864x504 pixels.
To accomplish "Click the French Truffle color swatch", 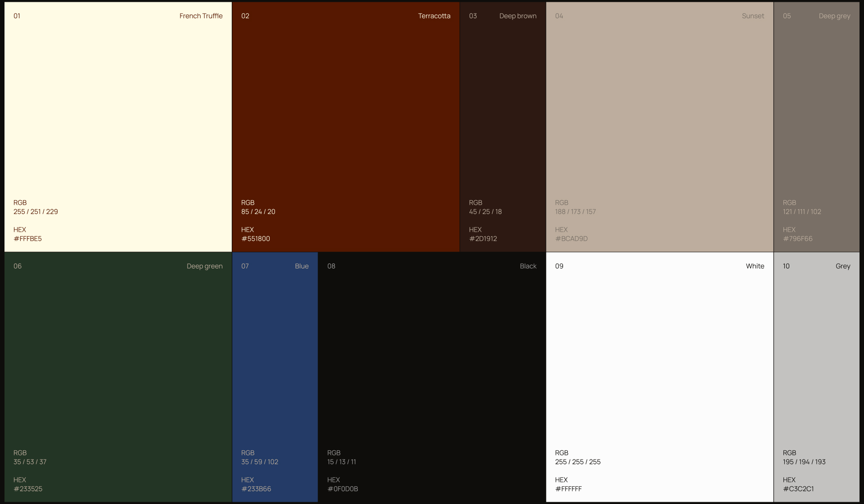I will pos(118,112).
